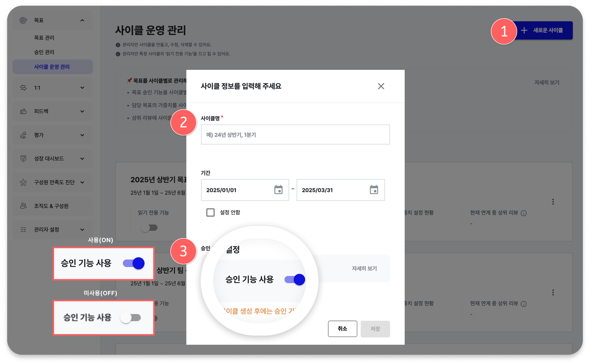Open three-dot menu for 상반기 팀 cycle card
The height and width of the screenshot is (364, 590).
[x=553, y=292]
